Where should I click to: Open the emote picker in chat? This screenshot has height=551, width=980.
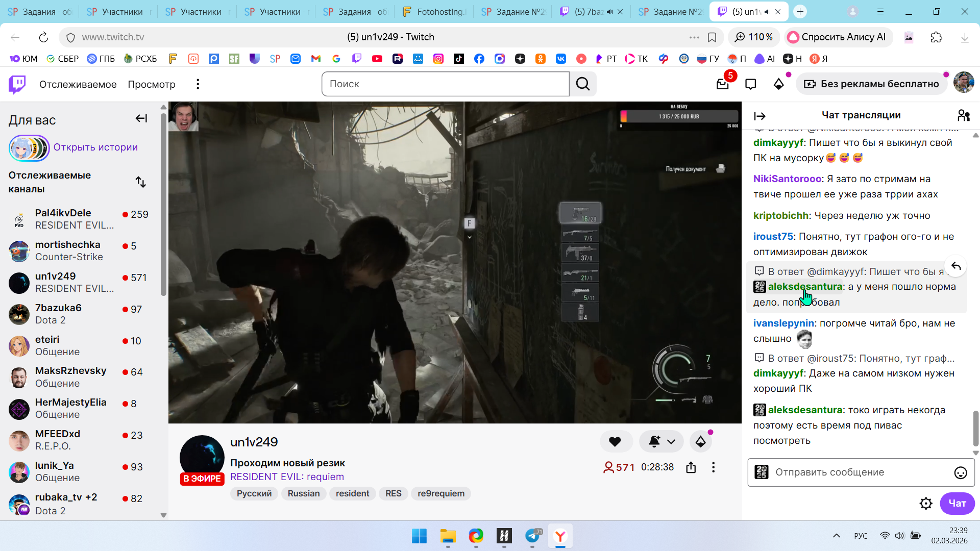[960, 473]
